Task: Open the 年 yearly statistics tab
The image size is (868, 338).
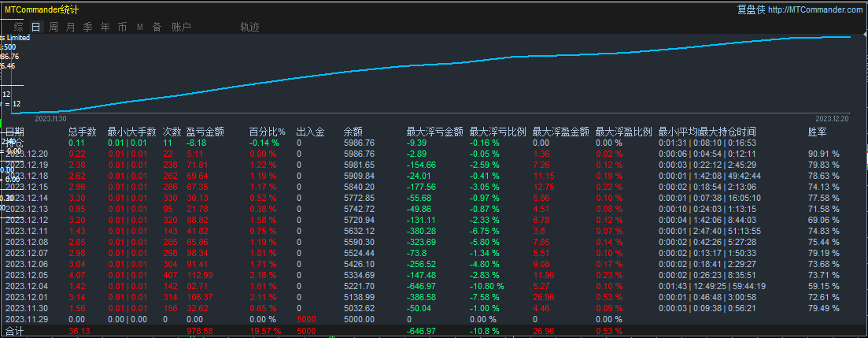Action: tap(105, 27)
